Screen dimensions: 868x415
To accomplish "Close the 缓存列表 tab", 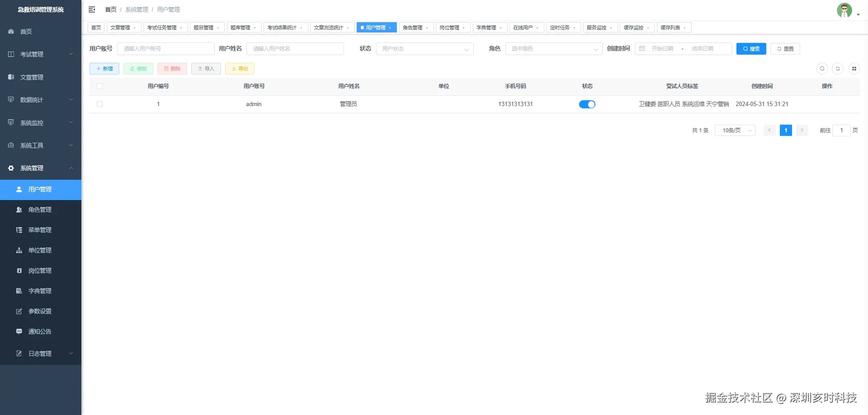I will point(684,28).
